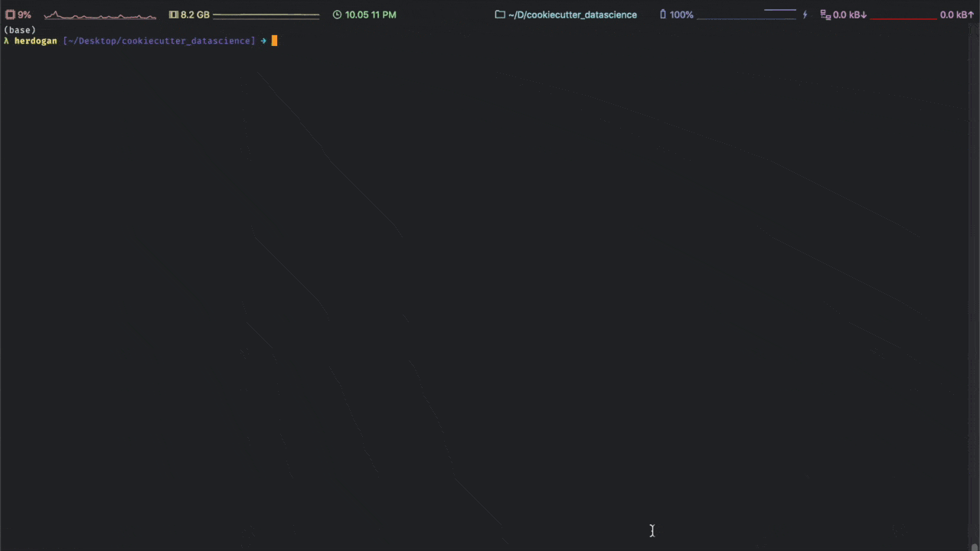Click the terminal scrollbar at the bottom-right corner
The height and width of the screenshot is (551, 980).
pos(975,546)
